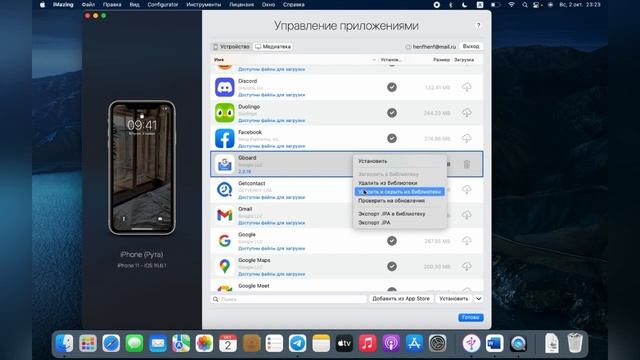
Task: Switch to the Медиатека tab
Action: pos(273,47)
